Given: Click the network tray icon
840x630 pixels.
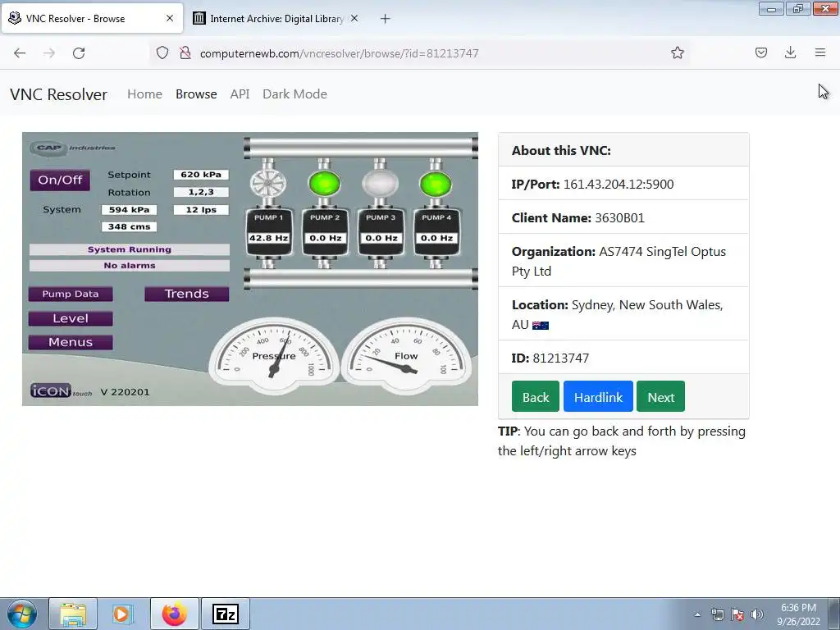Looking at the screenshot, I should [x=717, y=614].
